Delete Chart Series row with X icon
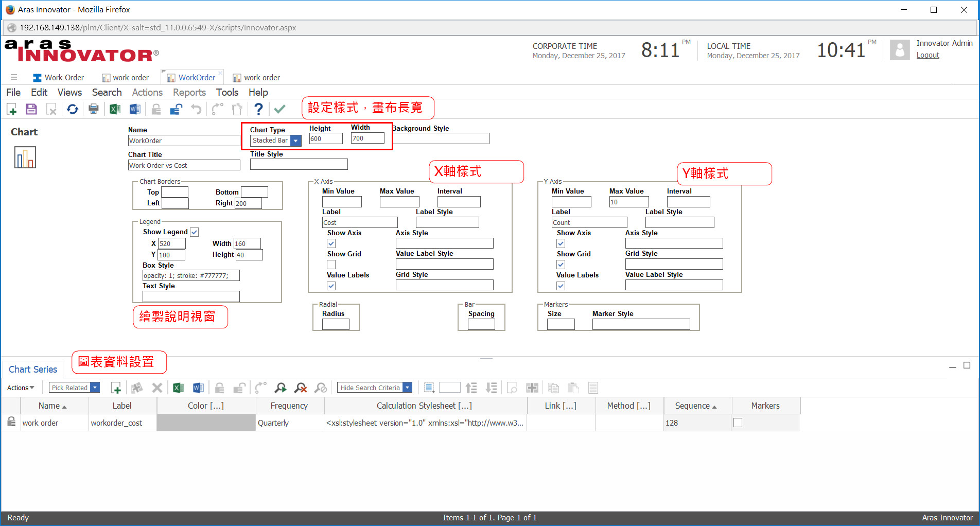The height and width of the screenshot is (526, 980). [157, 388]
